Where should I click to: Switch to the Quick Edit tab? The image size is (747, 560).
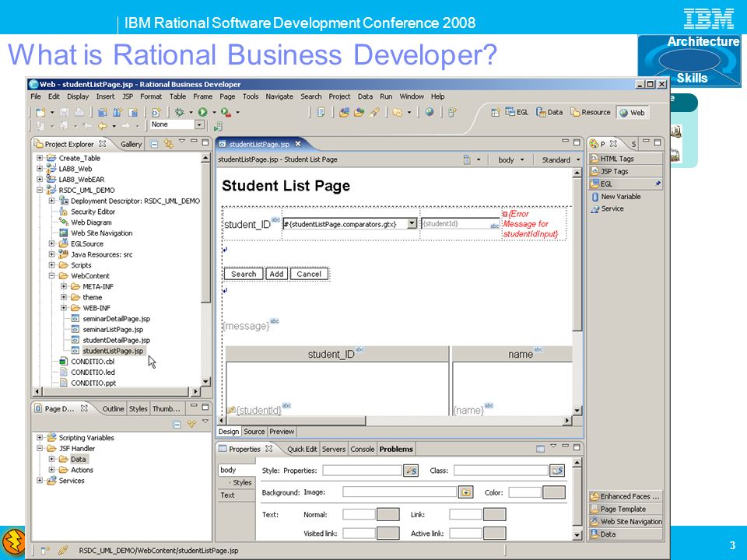(302, 449)
